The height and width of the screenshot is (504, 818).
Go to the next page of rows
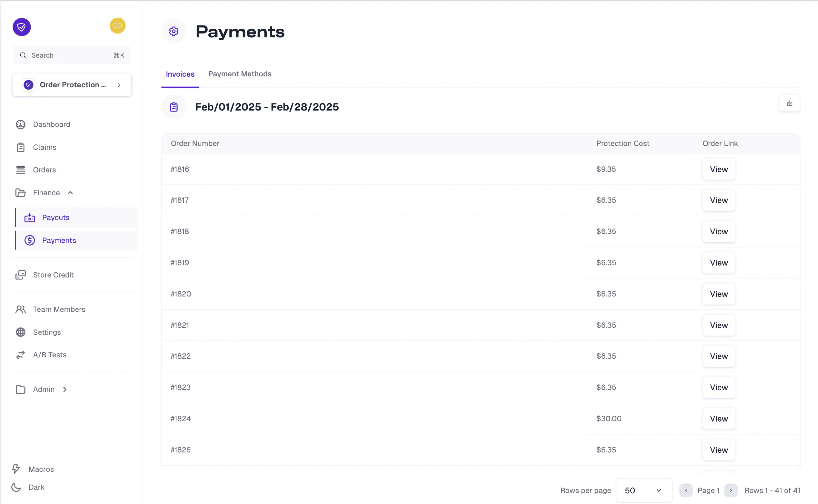click(731, 490)
